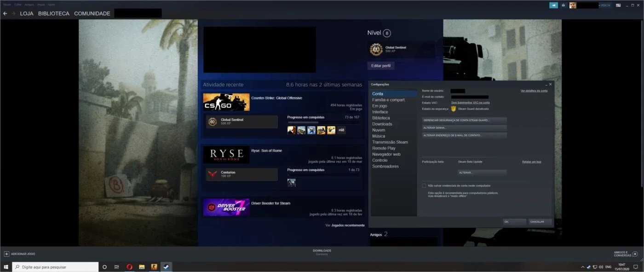Click the first CS:GO achievement icon
This screenshot has height=272, width=644.
[x=292, y=130]
